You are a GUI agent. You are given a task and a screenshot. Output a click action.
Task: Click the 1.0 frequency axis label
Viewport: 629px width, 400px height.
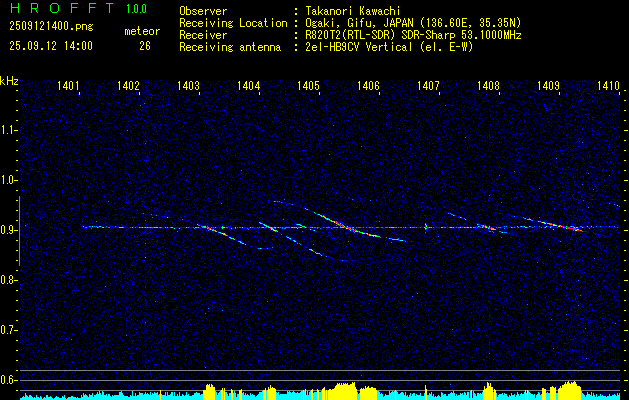[7, 180]
